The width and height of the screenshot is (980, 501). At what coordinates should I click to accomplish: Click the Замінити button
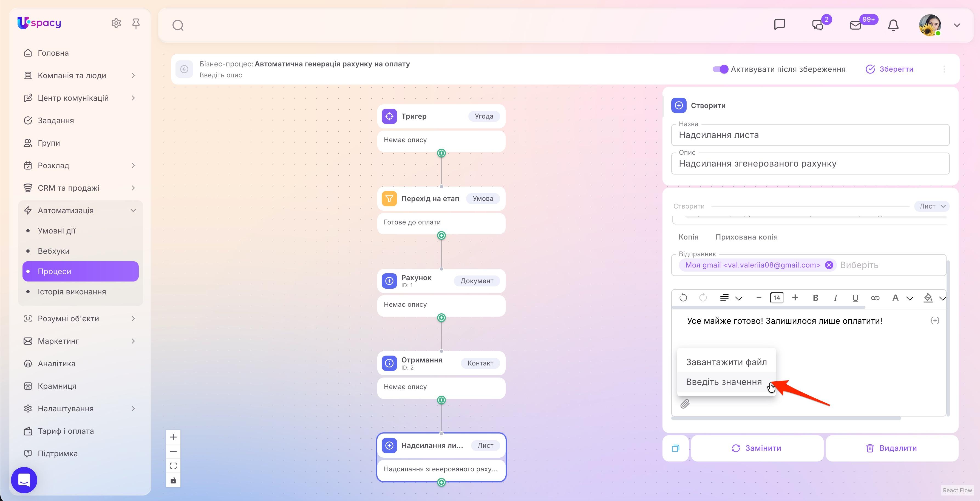(757, 449)
